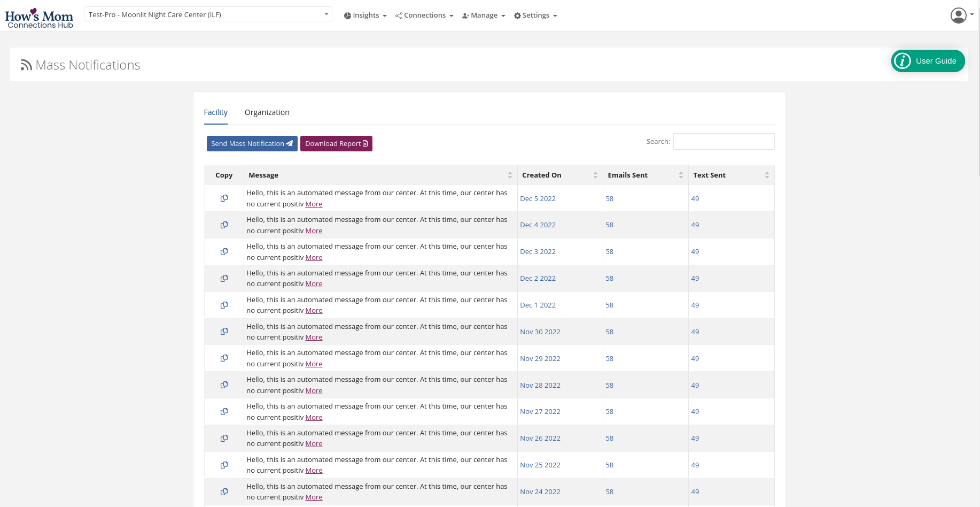Viewport: 980px width, 507px height.
Task: Switch to the Organization tab
Action: (x=267, y=112)
